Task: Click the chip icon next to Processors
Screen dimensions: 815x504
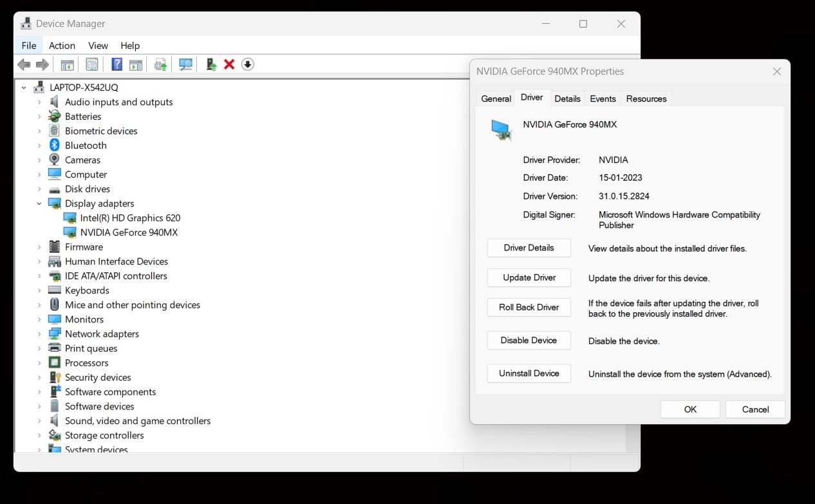Action: (x=55, y=362)
